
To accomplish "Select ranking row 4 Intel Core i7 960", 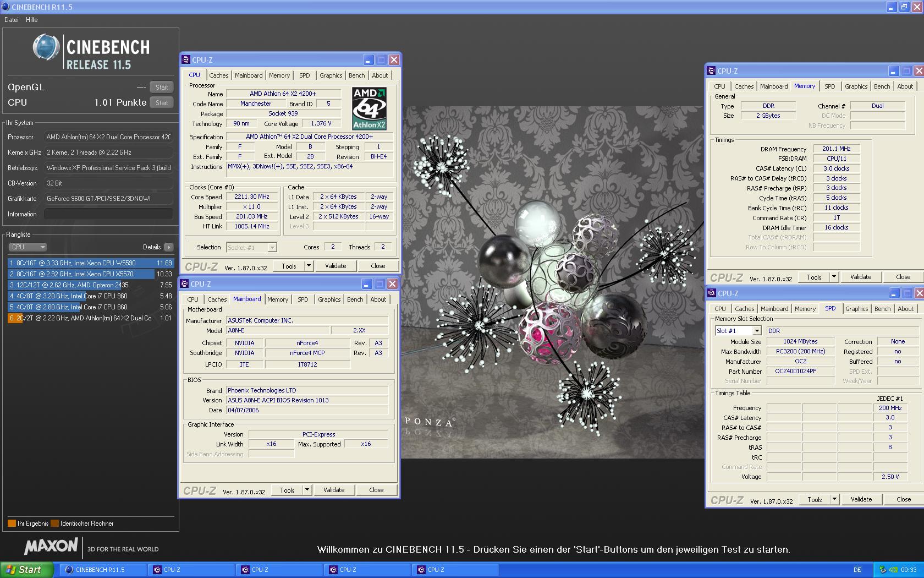I will [x=91, y=296].
